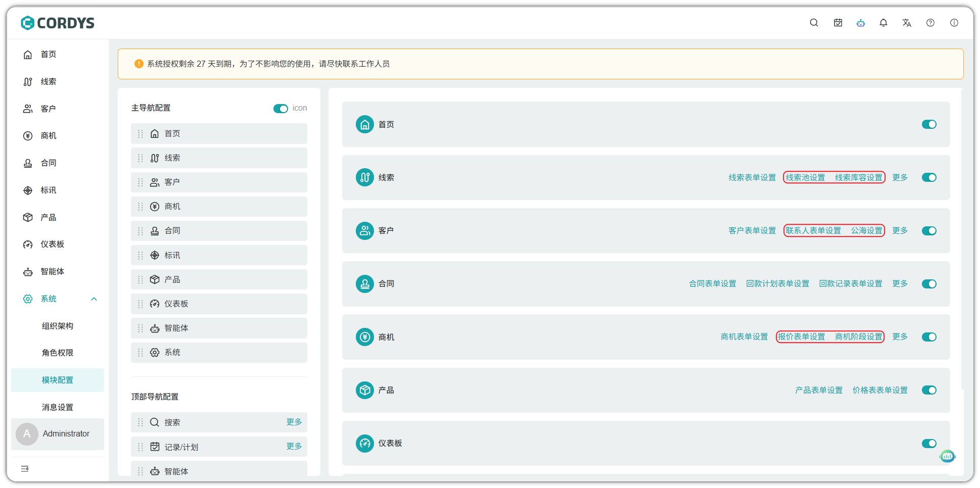
Task: Open the 线索池设置 link
Action: click(805, 177)
